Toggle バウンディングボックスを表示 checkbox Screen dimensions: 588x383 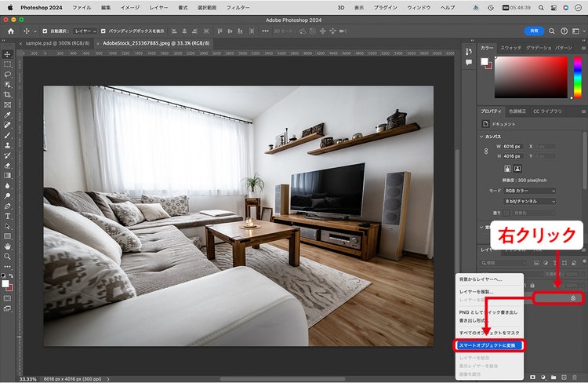pos(103,31)
